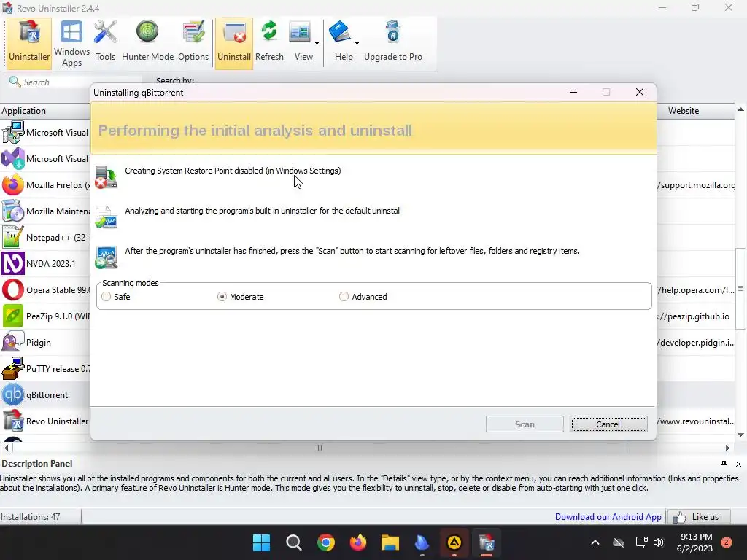
Task: Click the peazip.github.io website text
Action: (693, 316)
